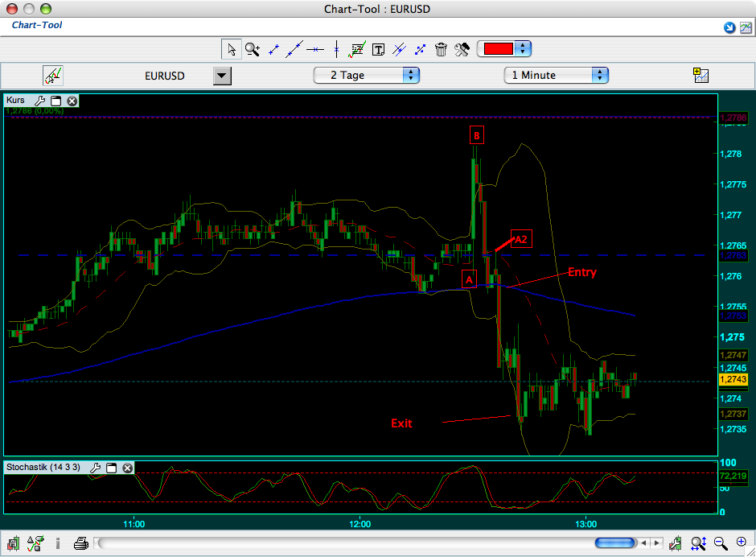Open the '2 Tage' time range dropdown

367,76
